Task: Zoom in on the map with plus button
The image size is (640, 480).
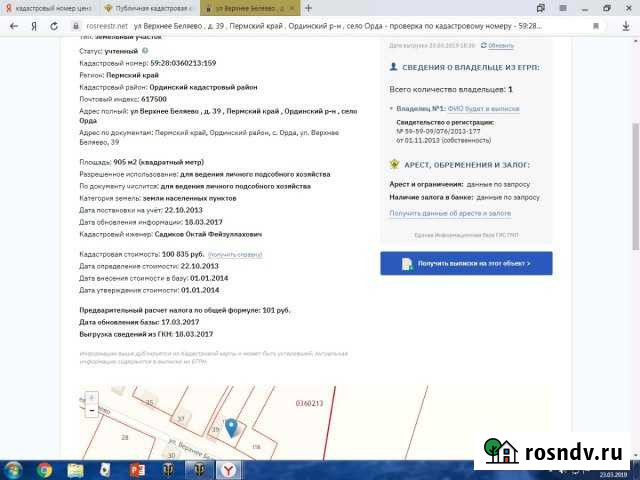Action: (x=92, y=398)
